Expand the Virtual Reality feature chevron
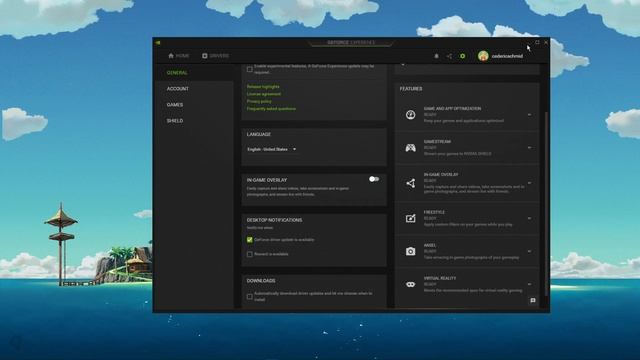 pos(529,284)
